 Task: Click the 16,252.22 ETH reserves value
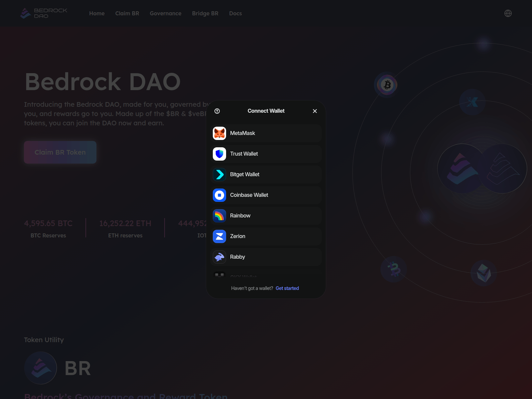click(x=125, y=223)
